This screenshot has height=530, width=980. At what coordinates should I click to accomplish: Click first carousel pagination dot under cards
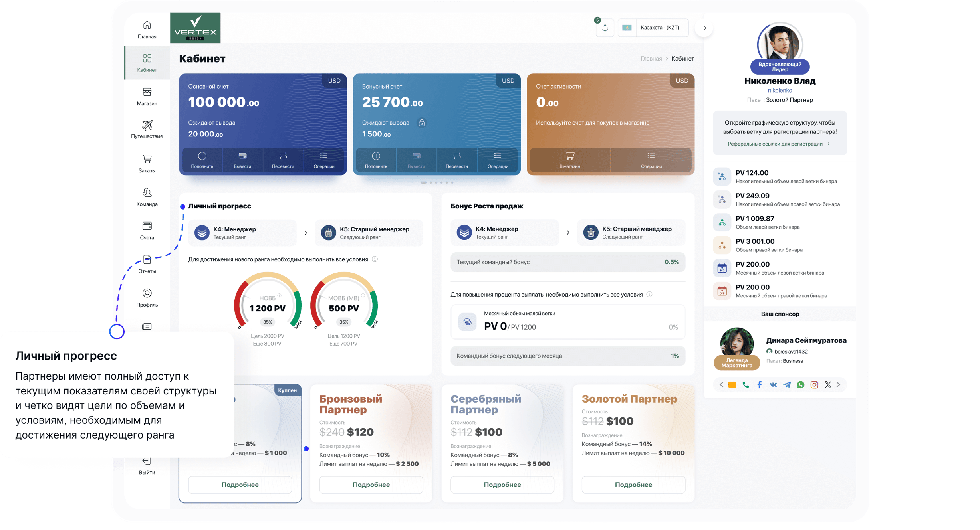(x=423, y=182)
